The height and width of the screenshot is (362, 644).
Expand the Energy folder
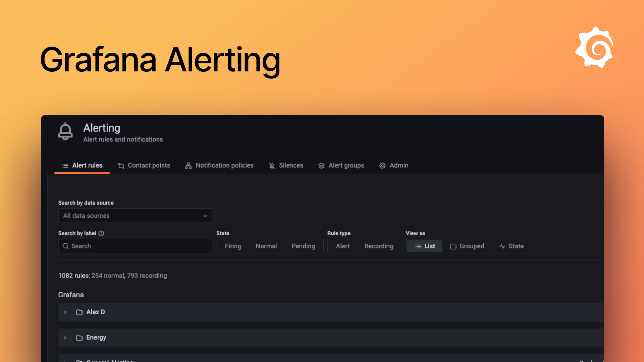tap(65, 338)
